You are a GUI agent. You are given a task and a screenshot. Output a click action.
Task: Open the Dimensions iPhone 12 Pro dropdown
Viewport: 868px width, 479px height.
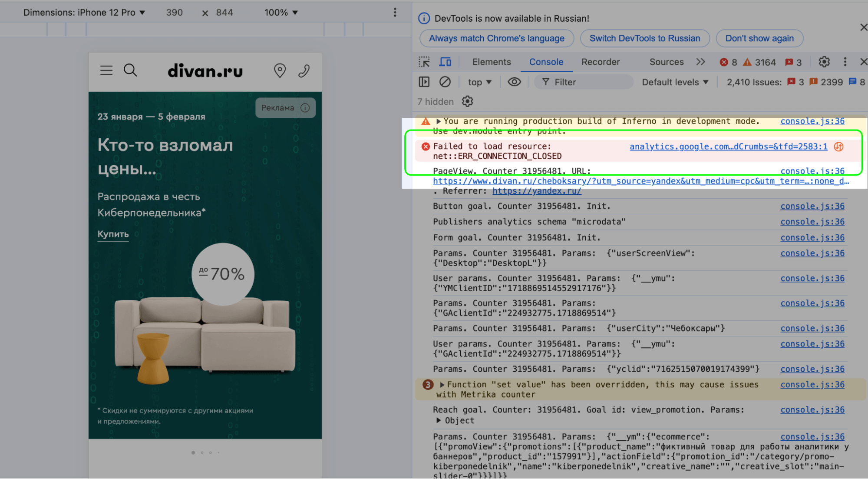tap(84, 12)
